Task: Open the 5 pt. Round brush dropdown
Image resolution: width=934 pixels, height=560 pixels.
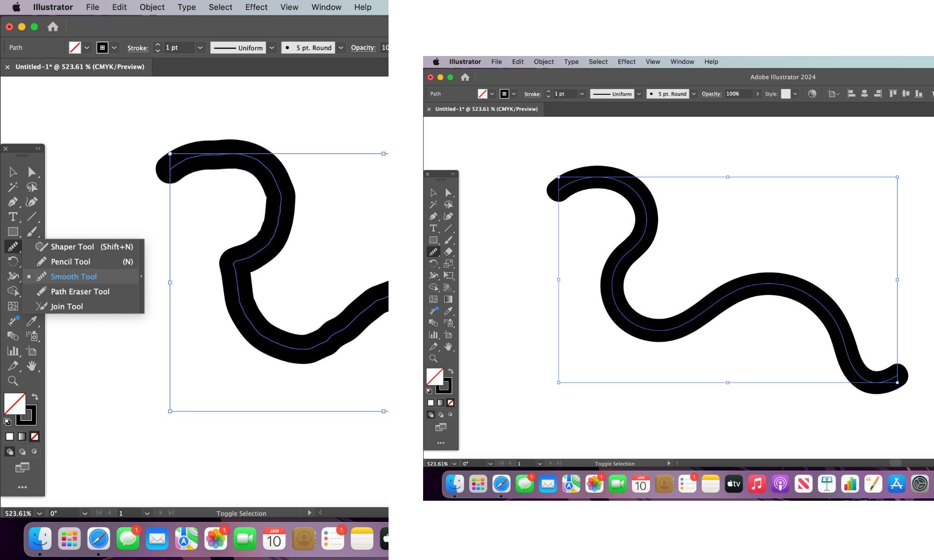Action: pyautogui.click(x=340, y=47)
